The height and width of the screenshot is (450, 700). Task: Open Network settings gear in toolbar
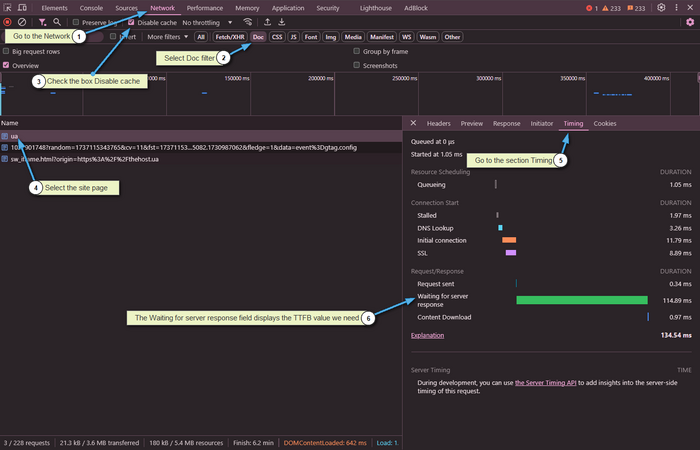click(x=690, y=22)
